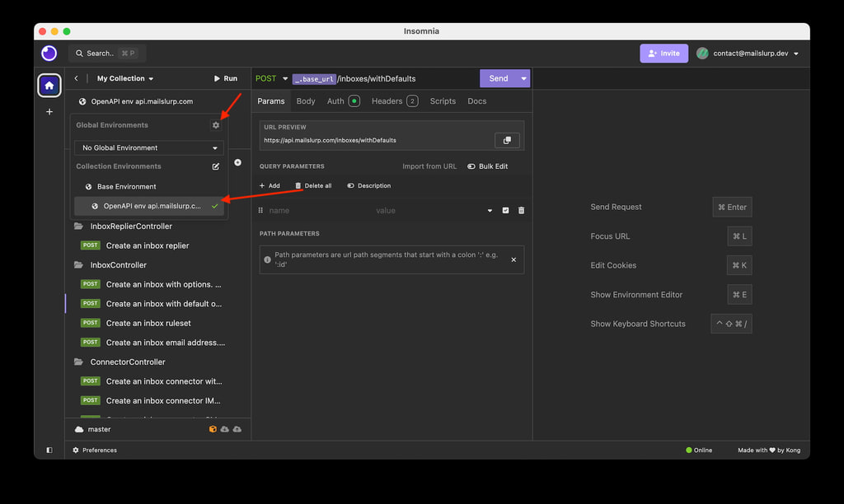The height and width of the screenshot is (504, 844).
Task: Click Import from URL
Action: pyautogui.click(x=429, y=166)
